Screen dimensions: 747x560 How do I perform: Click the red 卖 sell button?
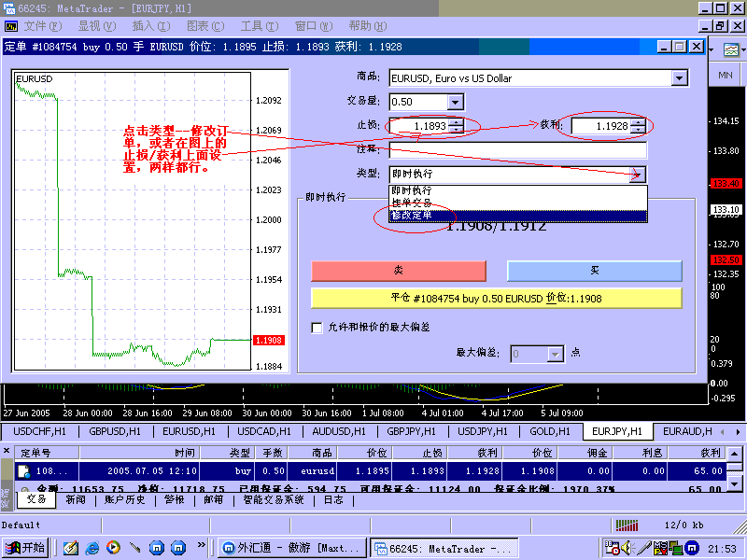[x=399, y=270]
